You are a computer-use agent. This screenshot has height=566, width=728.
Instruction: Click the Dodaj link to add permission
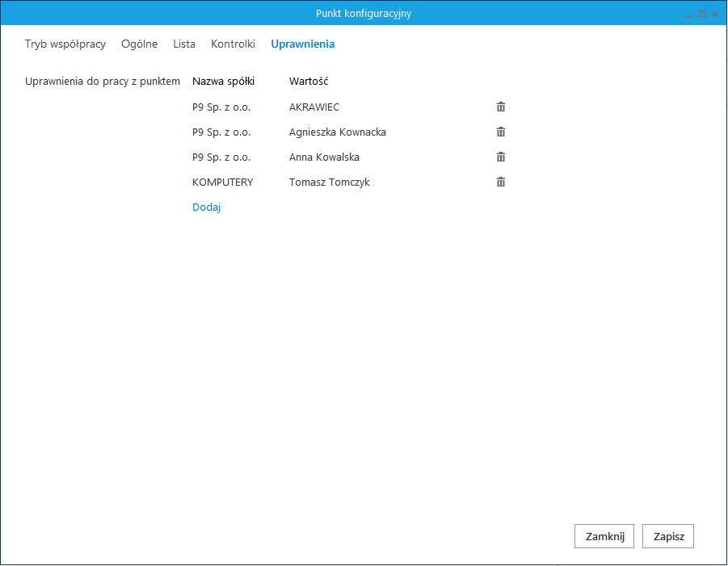click(x=207, y=207)
